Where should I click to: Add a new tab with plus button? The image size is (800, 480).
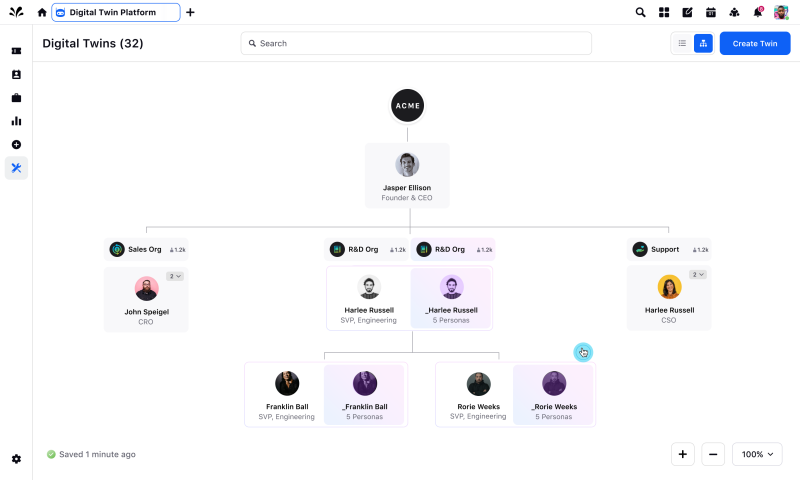[190, 12]
